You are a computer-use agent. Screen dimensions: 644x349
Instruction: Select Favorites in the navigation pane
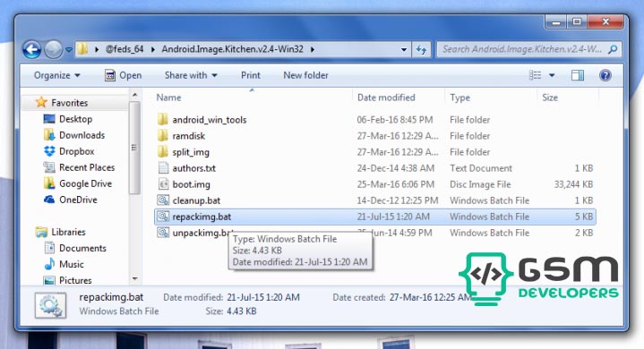tap(69, 103)
